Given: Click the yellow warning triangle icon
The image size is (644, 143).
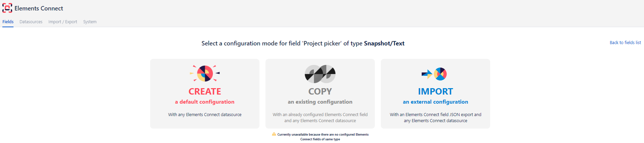Looking at the screenshot, I should 274,134.
